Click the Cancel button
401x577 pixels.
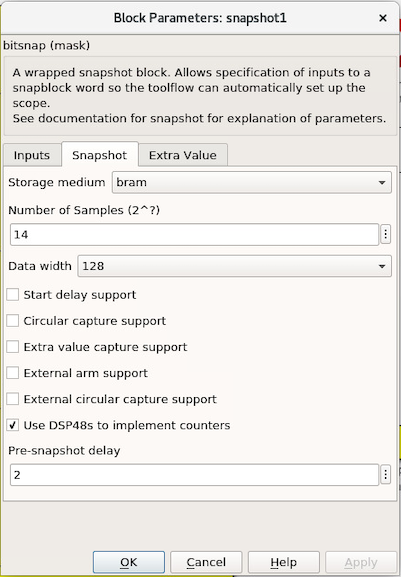point(206,562)
